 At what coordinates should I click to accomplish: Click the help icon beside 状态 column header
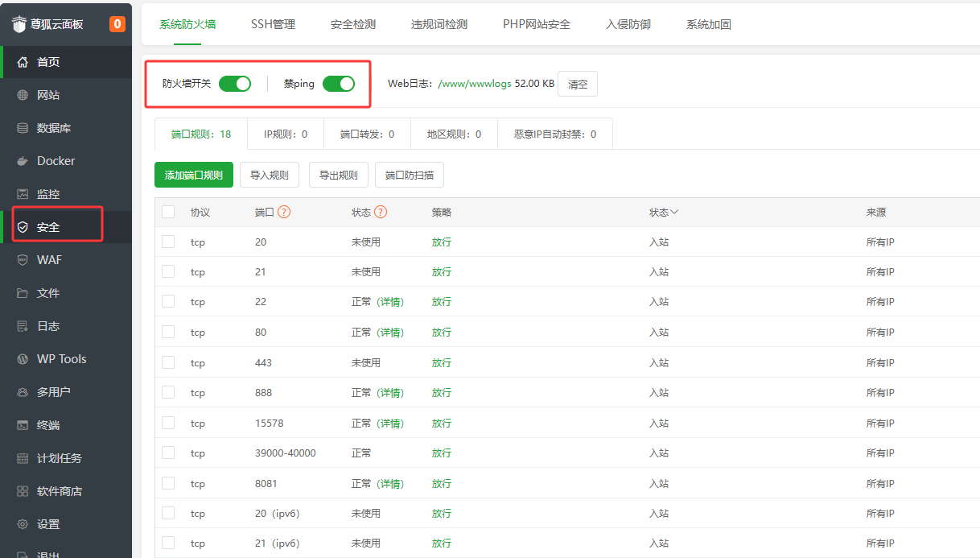coord(381,213)
